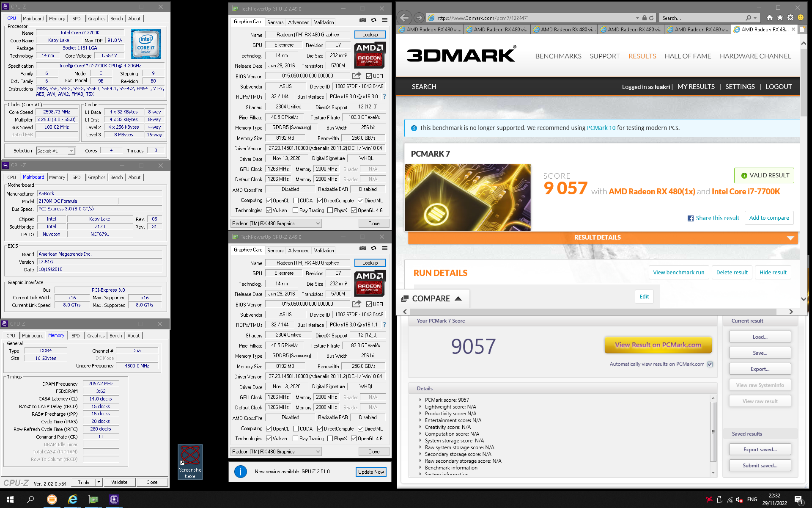Switch to the Sensors tab in upper GPU-Z window
Viewport: 812px width, 508px height.
coord(275,22)
